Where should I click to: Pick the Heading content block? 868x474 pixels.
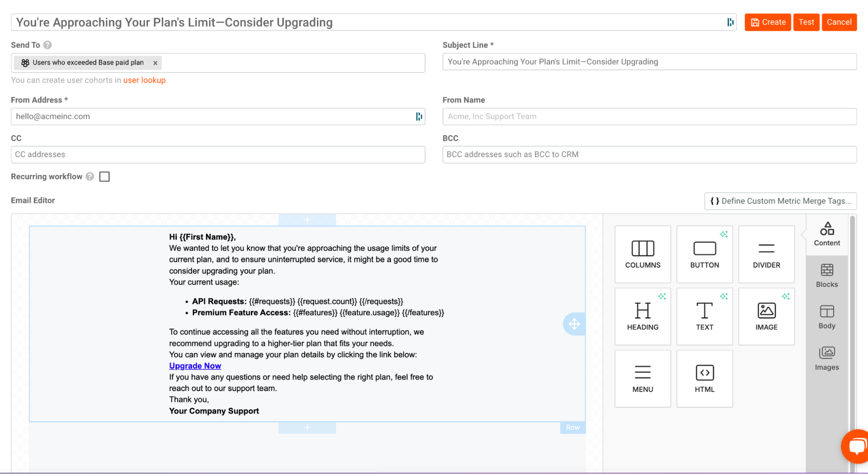[x=642, y=316]
